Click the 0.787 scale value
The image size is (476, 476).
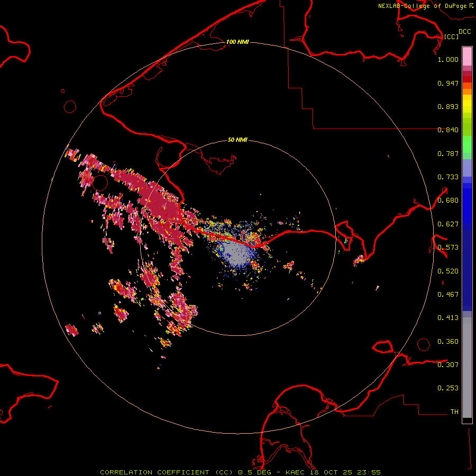[448, 153]
